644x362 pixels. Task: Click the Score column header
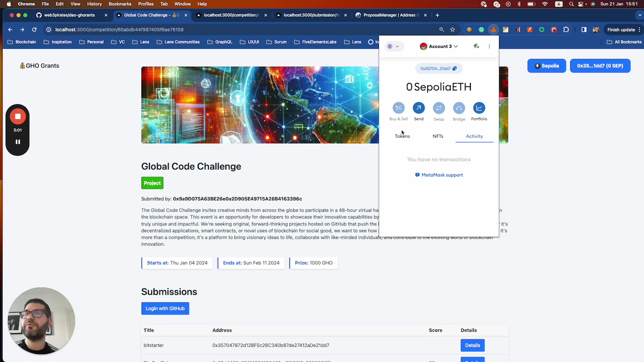435,330
